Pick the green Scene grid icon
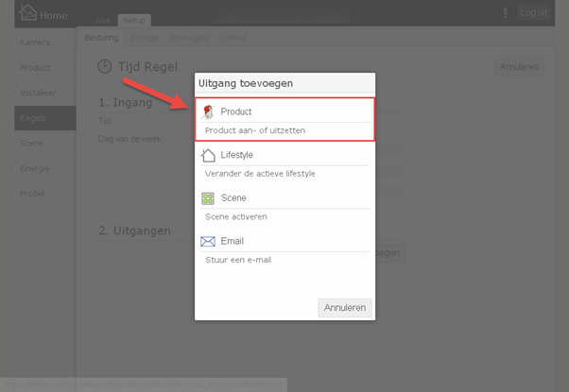Viewport: 569px width, 392px height. [x=208, y=198]
